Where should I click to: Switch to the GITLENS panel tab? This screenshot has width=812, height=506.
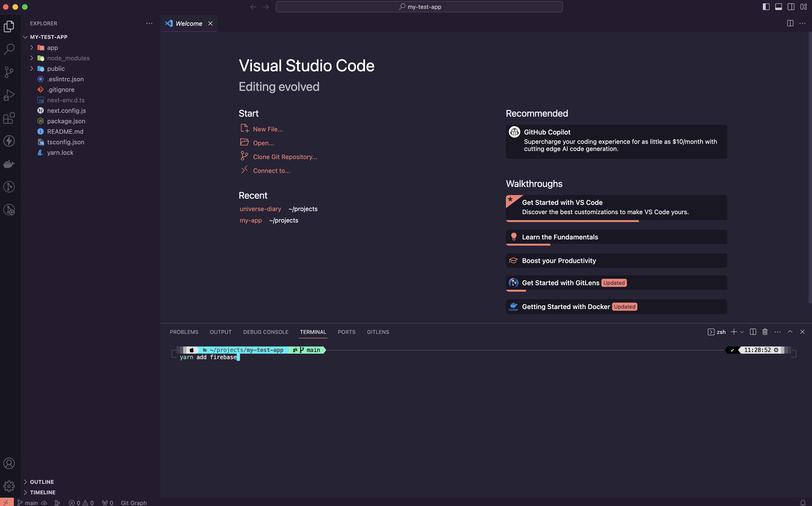click(x=378, y=332)
